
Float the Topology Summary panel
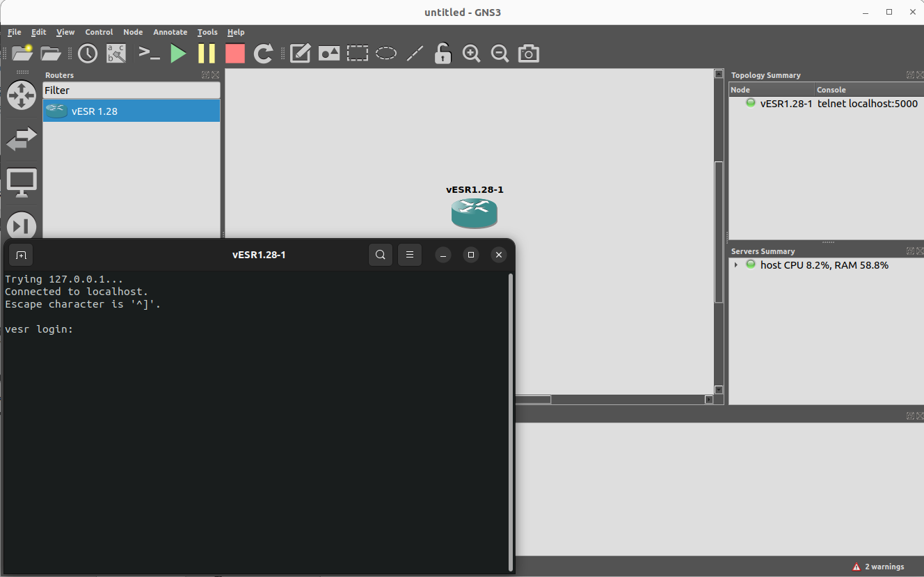tap(910, 75)
